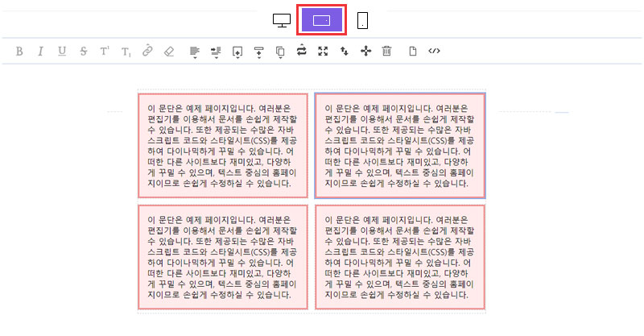Screen dimensions: 644x336
Task: Toggle bold formatting
Action: [19, 52]
